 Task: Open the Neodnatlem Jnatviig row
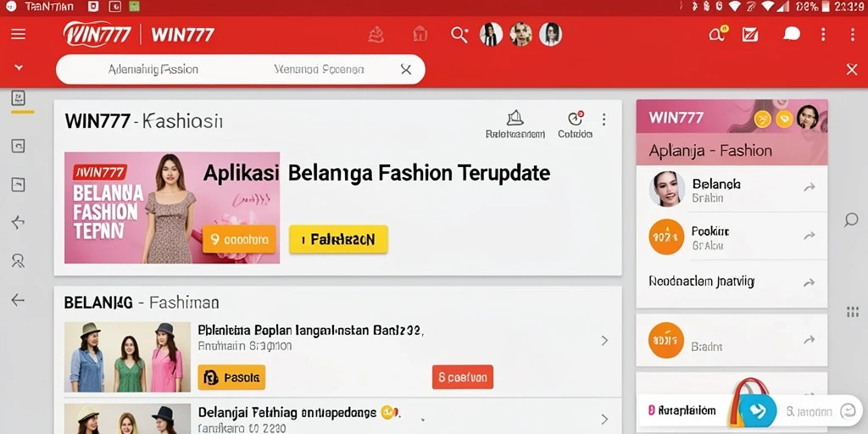coord(732,281)
